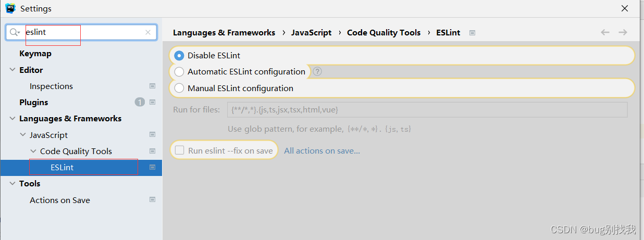The image size is (644, 240).
Task: Close the Settings dialog
Action: point(625,8)
